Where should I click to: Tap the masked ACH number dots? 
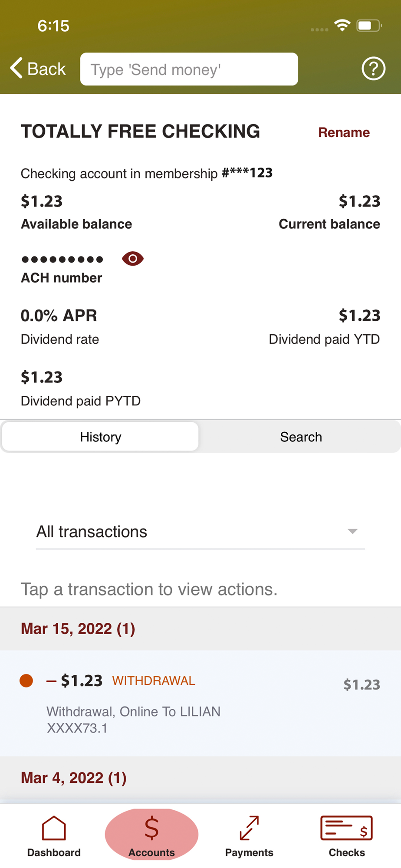tap(62, 260)
